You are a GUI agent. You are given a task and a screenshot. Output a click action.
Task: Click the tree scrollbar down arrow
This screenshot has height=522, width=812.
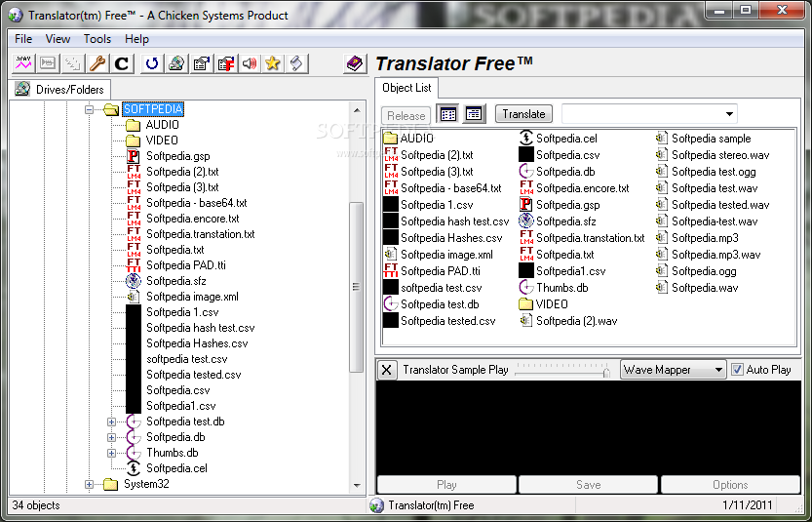pyautogui.click(x=357, y=486)
